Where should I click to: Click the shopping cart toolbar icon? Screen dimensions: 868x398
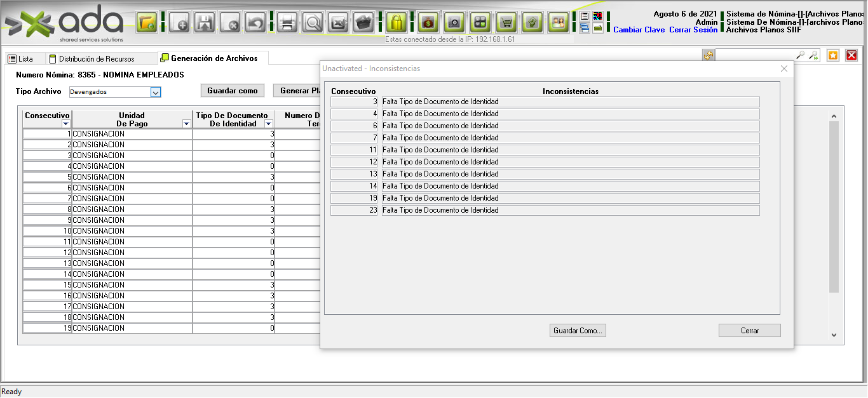tap(506, 23)
